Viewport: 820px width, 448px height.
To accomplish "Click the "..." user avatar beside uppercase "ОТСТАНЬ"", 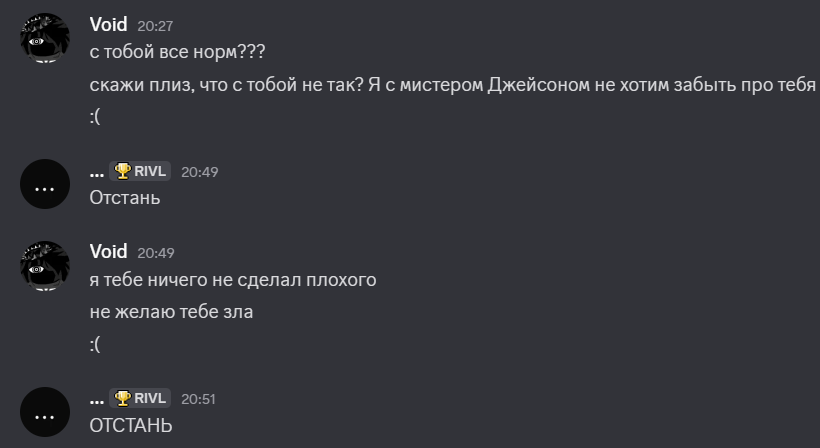I will pos(45,411).
